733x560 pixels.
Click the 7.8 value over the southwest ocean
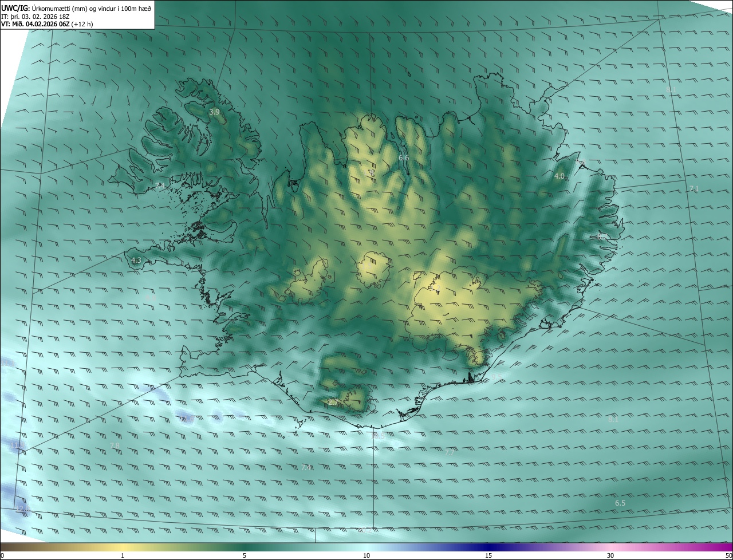[x=115, y=446]
